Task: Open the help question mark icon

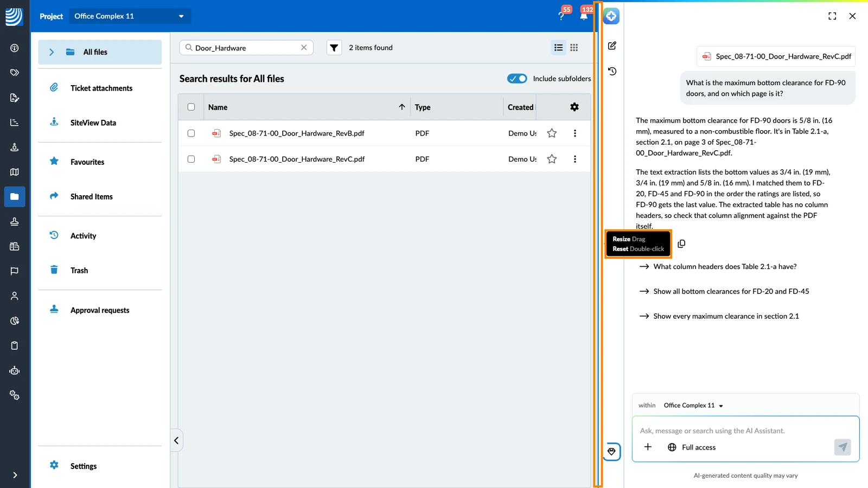Action: tap(561, 16)
